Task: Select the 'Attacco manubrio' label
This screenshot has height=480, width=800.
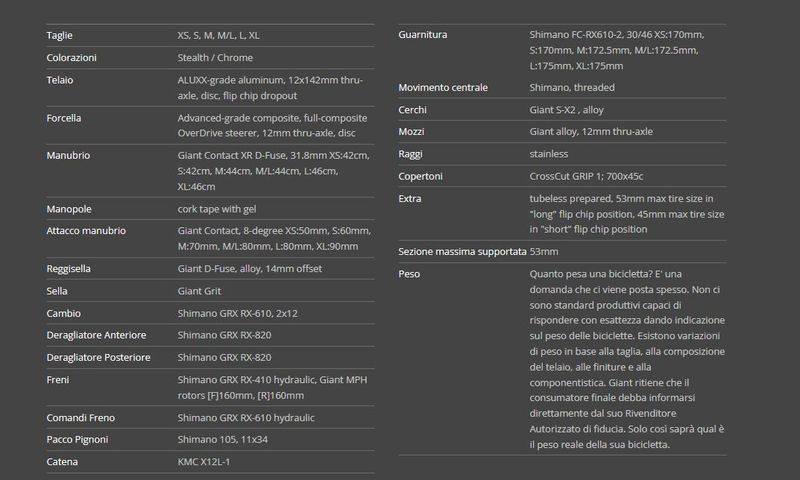Action: tap(86, 231)
